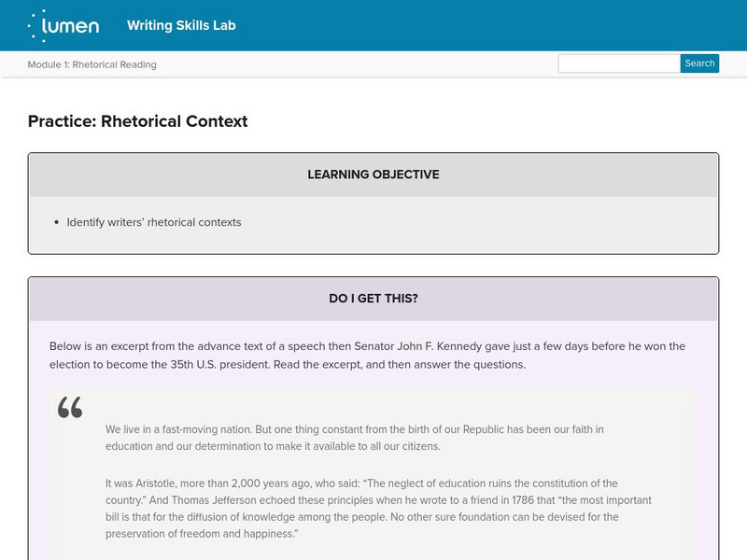
Task: Open the Writing Skills Lab home link
Action: click(181, 26)
